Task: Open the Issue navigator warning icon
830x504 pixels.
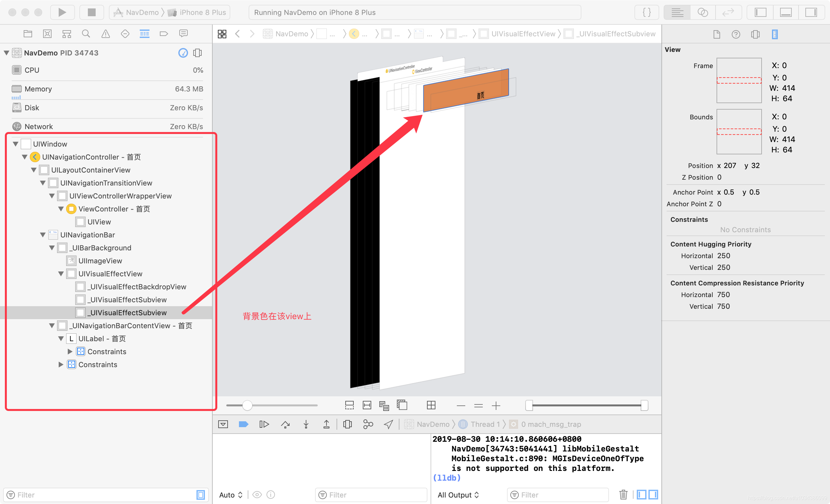Action: coord(105,34)
